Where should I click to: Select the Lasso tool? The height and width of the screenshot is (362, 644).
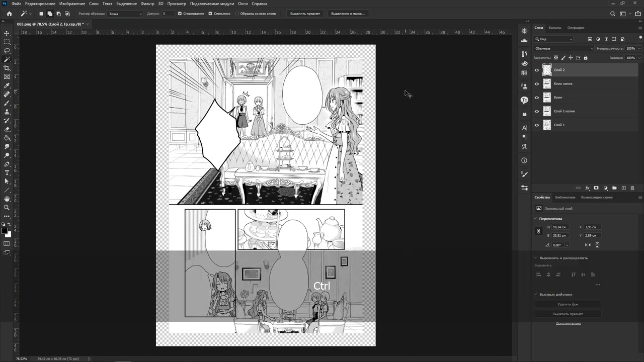coord(7,51)
